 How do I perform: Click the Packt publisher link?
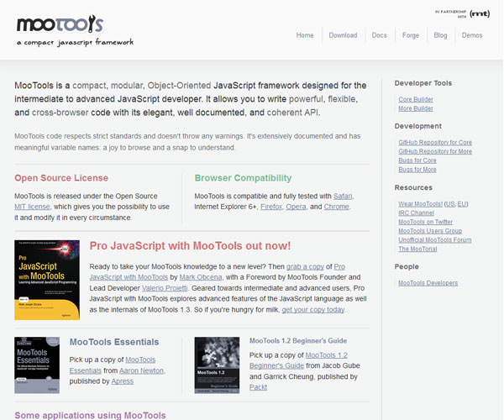258,387
